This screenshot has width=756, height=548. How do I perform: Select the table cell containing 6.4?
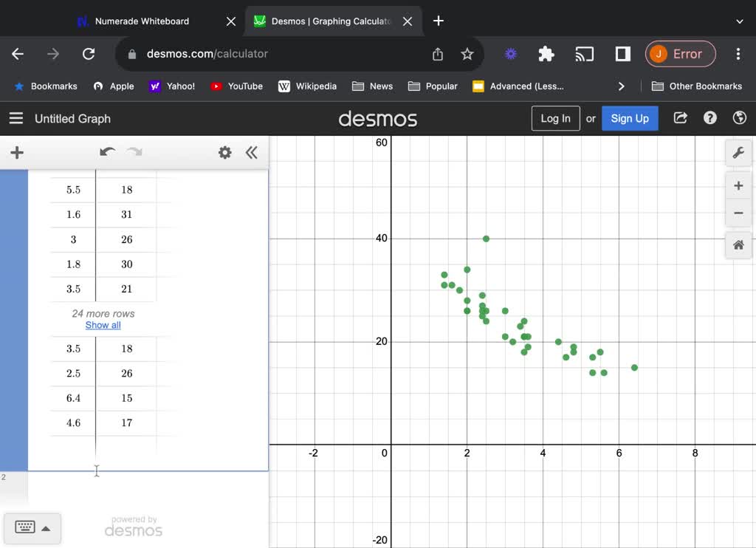pos(73,398)
